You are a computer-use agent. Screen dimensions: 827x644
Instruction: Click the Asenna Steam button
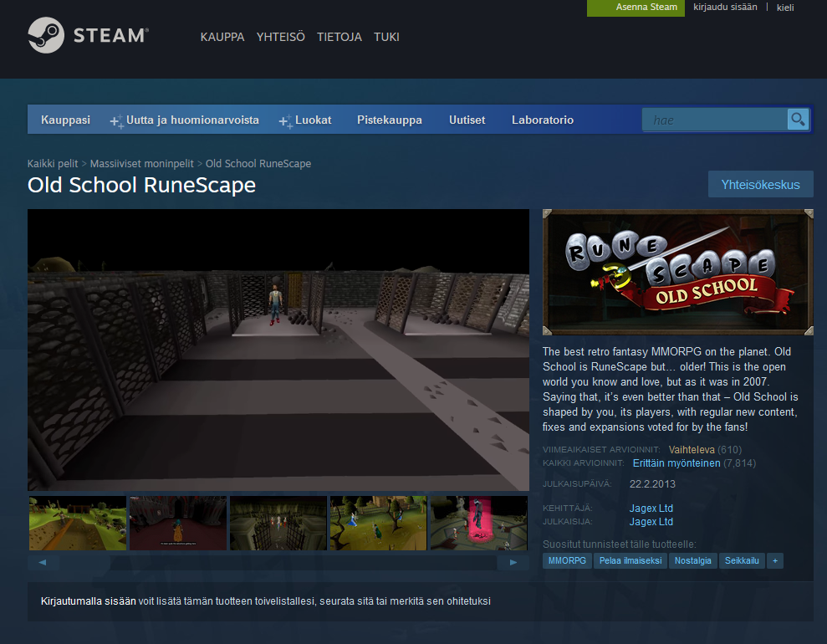click(636, 8)
